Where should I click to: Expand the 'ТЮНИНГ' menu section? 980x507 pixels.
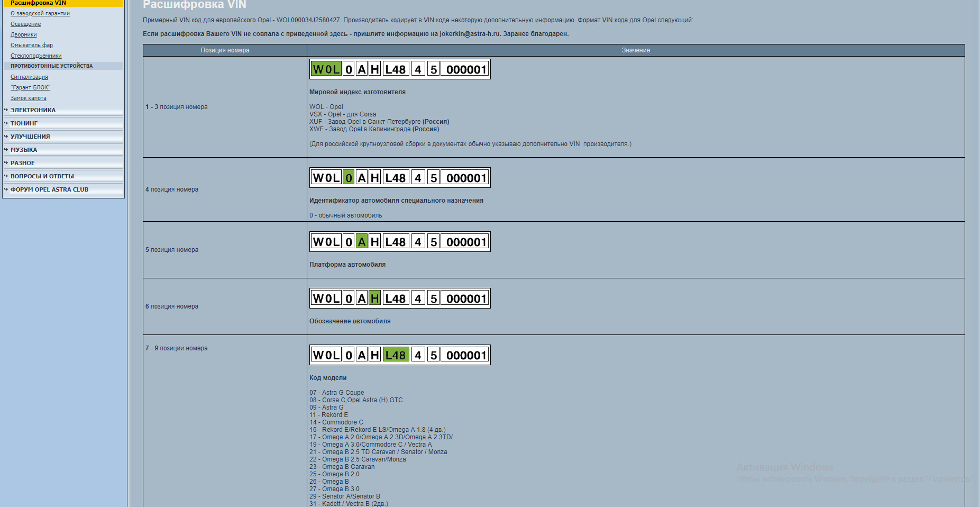coord(63,123)
